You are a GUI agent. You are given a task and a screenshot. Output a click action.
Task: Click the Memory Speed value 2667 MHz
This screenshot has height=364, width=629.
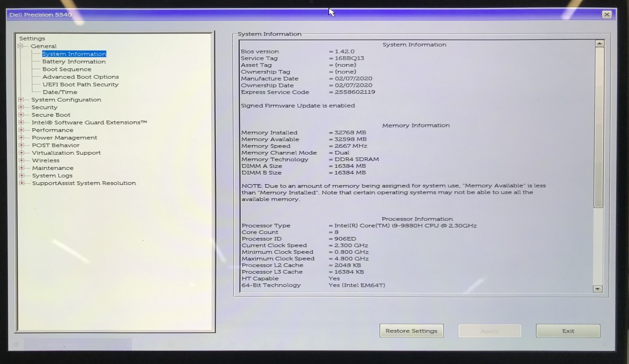[351, 146]
